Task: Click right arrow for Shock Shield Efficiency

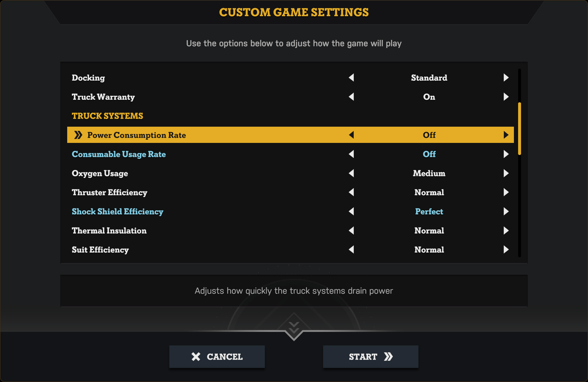Action: pos(506,211)
